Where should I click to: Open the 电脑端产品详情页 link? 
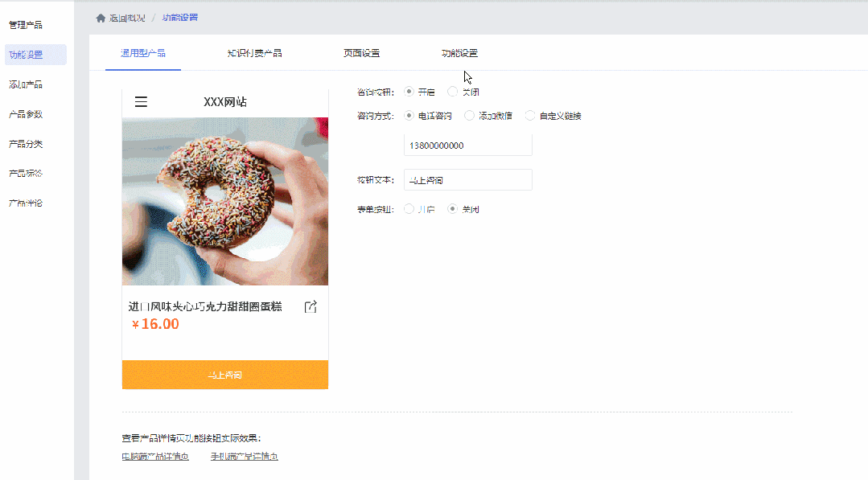[155, 457]
